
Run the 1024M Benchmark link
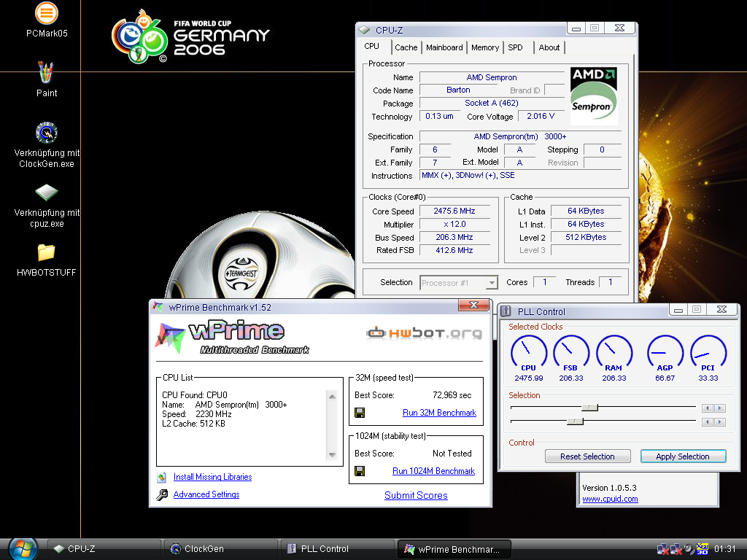pyautogui.click(x=433, y=471)
